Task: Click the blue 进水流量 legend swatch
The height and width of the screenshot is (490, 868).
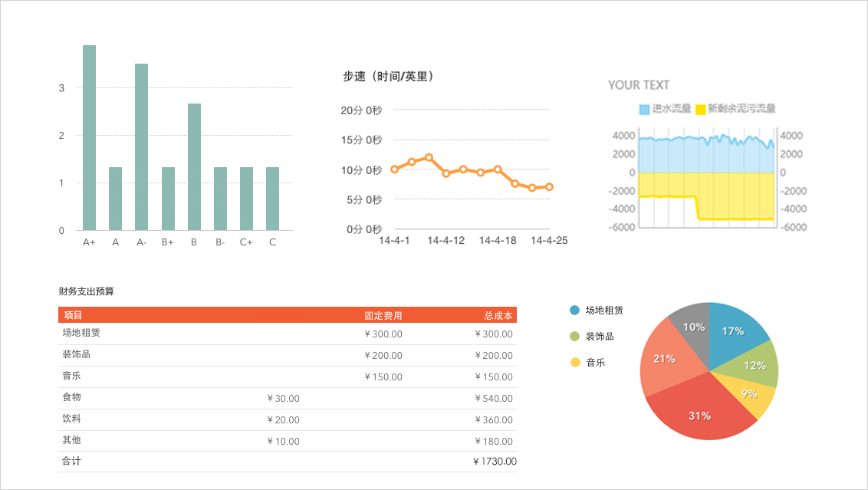Action: [x=644, y=109]
